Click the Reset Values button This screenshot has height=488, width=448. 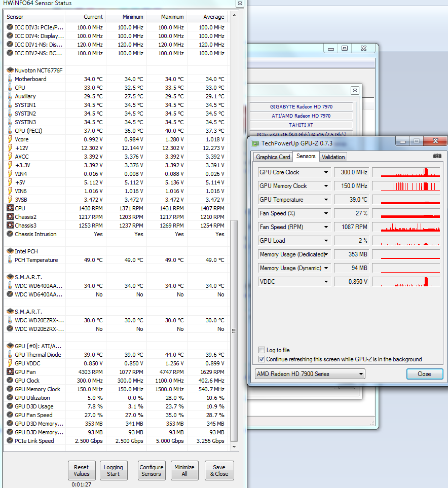click(x=82, y=471)
